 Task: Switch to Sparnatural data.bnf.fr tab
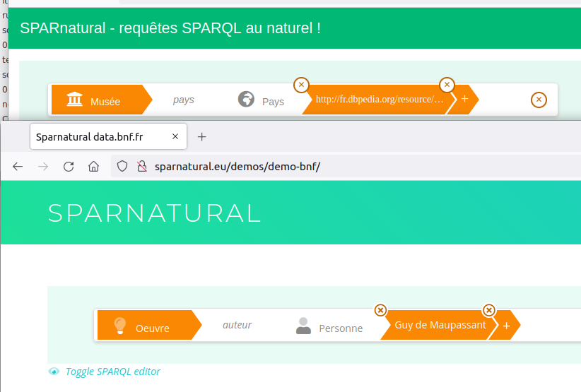click(108, 136)
